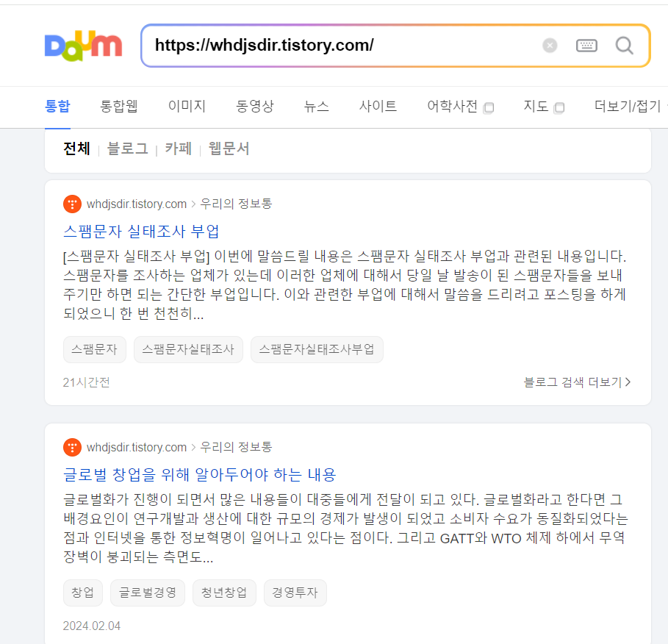Filter results by 블로그

coord(127,149)
